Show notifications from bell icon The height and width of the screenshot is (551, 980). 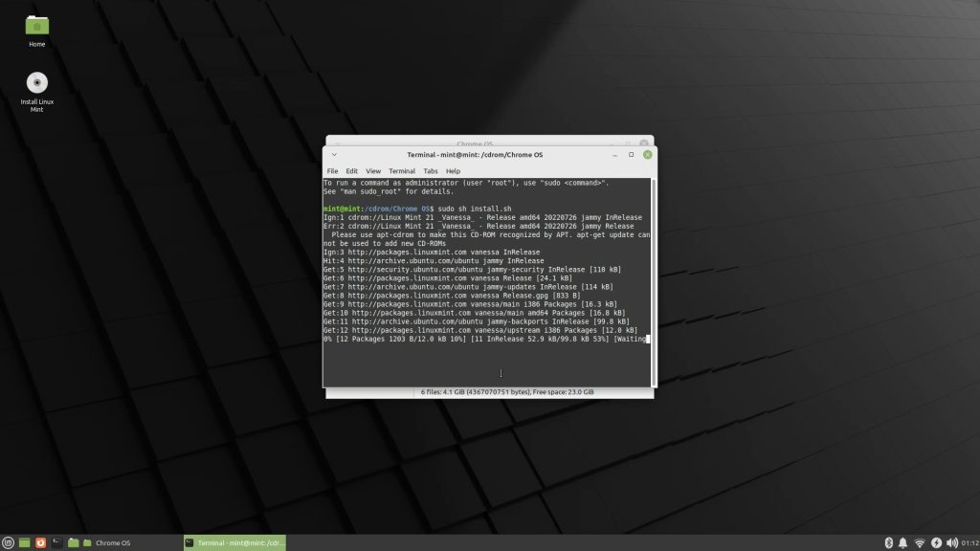(x=903, y=542)
